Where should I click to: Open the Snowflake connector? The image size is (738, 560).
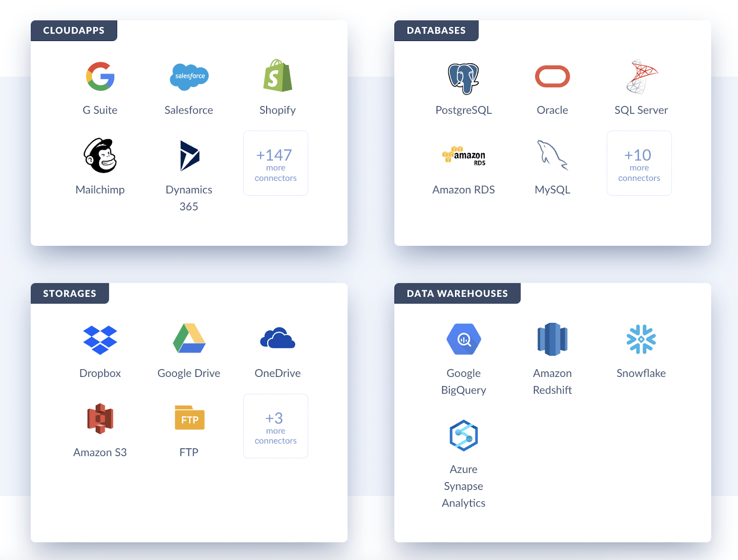coord(641,340)
